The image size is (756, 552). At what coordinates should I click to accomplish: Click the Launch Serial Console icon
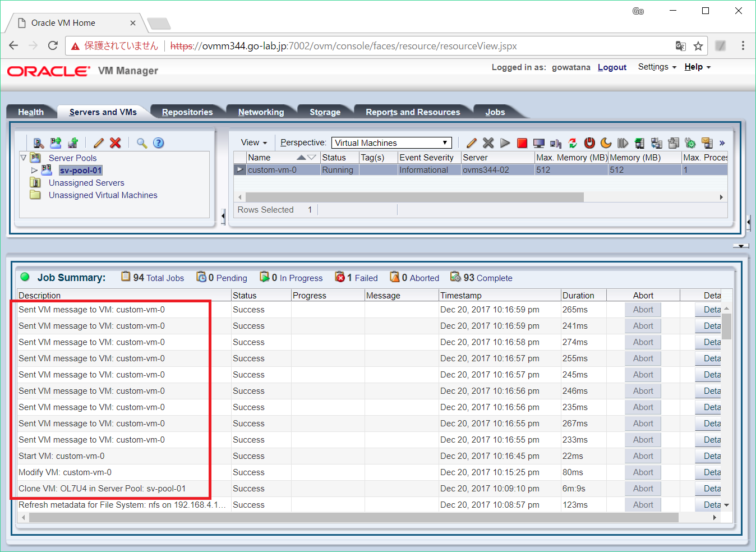point(556,143)
